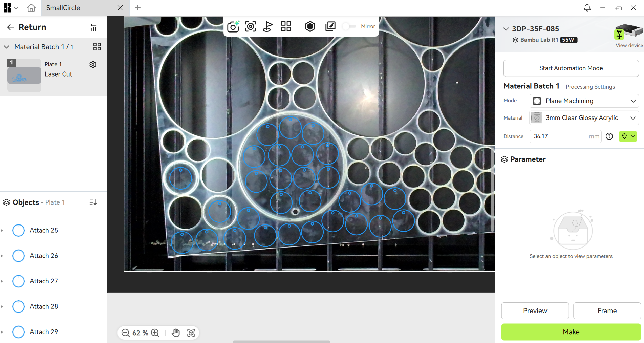This screenshot has width=644, height=343.
Task: Select the Plate 1 thumbnail
Action: point(24,75)
